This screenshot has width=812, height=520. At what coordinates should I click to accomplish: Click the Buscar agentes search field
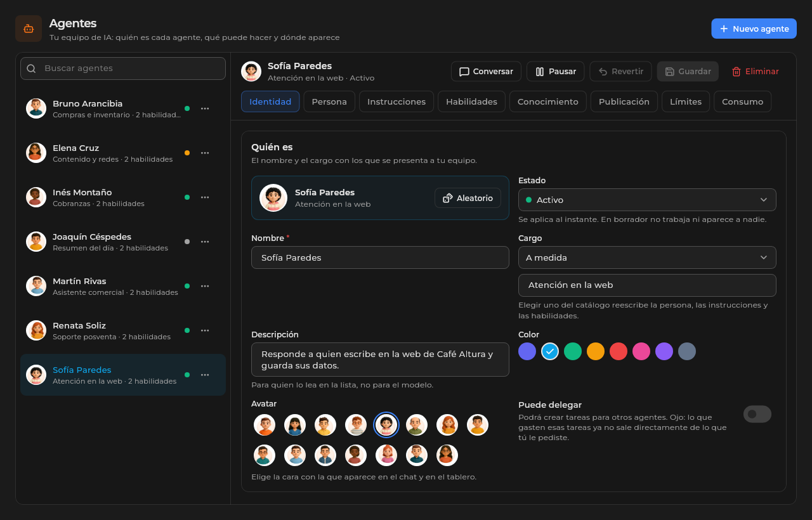(x=123, y=68)
